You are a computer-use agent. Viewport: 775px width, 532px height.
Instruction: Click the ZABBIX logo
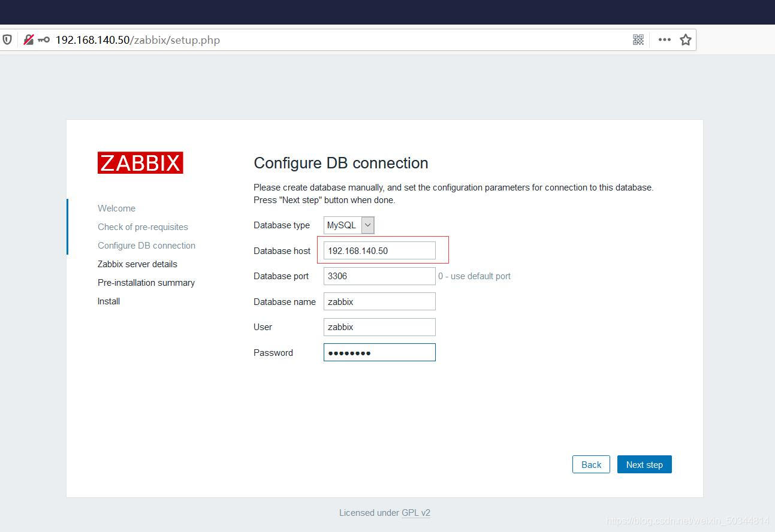[140, 163]
